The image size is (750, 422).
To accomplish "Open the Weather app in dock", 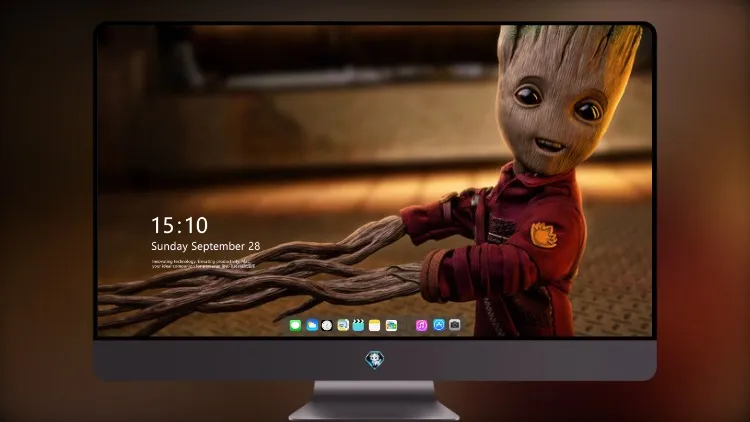I will (x=312, y=325).
